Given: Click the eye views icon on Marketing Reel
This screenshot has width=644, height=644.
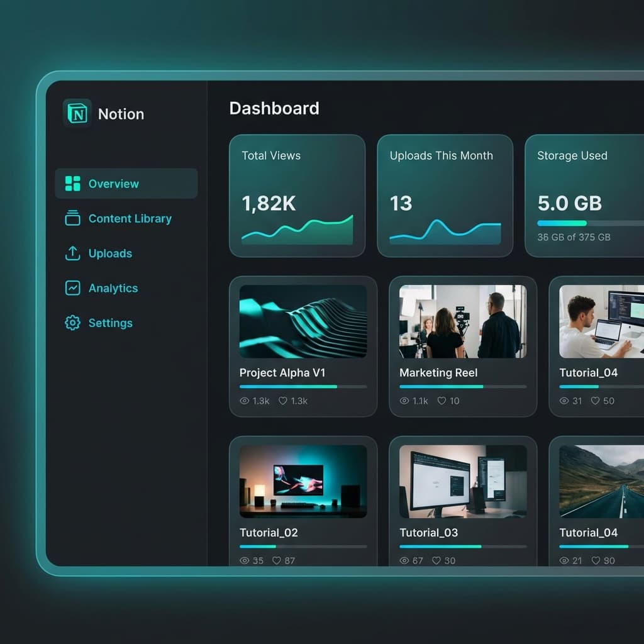Looking at the screenshot, I should pyautogui.click(x=404, y=401).
